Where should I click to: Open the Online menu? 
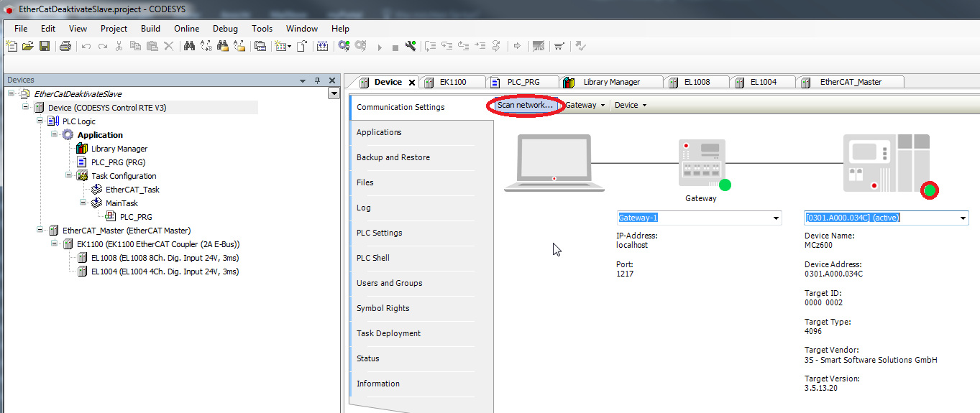[x=186, y=29]
